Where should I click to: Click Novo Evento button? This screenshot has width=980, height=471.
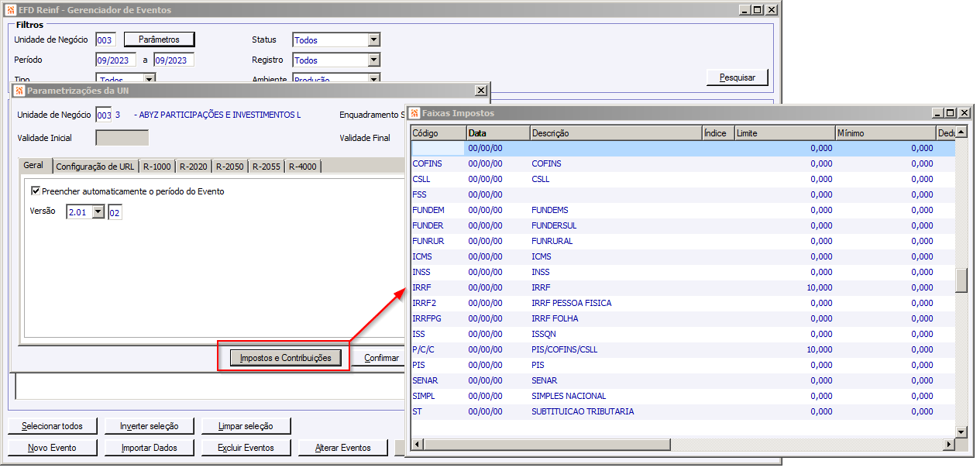52,448
